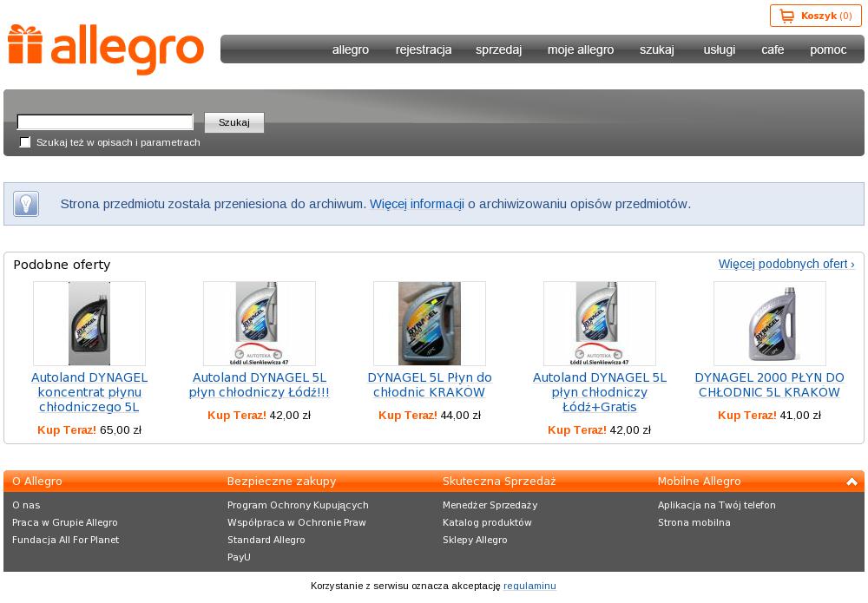868x603 pixels.
Task: Click Kup Teraz price 44,00 zł
Action: point(430,416)
